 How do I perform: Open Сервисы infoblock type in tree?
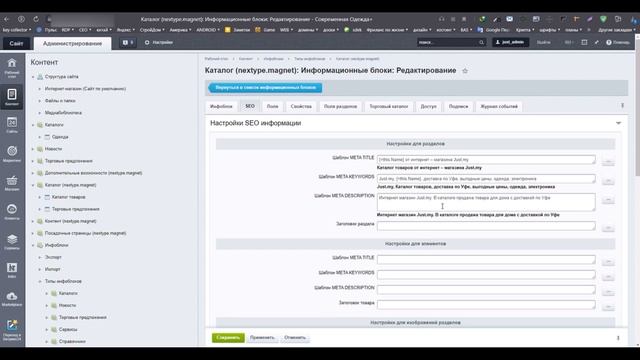68,329
